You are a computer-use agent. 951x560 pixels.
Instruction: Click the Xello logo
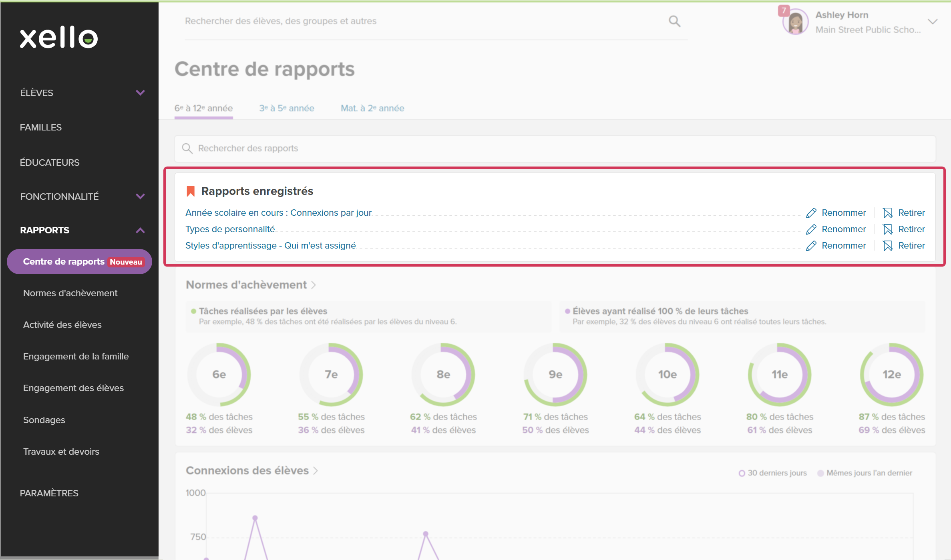[x=59, y=38]
